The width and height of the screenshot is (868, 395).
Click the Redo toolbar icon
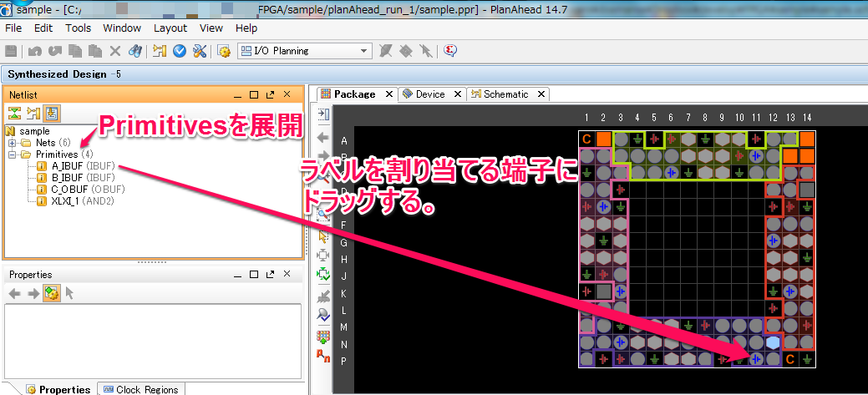coord(55,51)
